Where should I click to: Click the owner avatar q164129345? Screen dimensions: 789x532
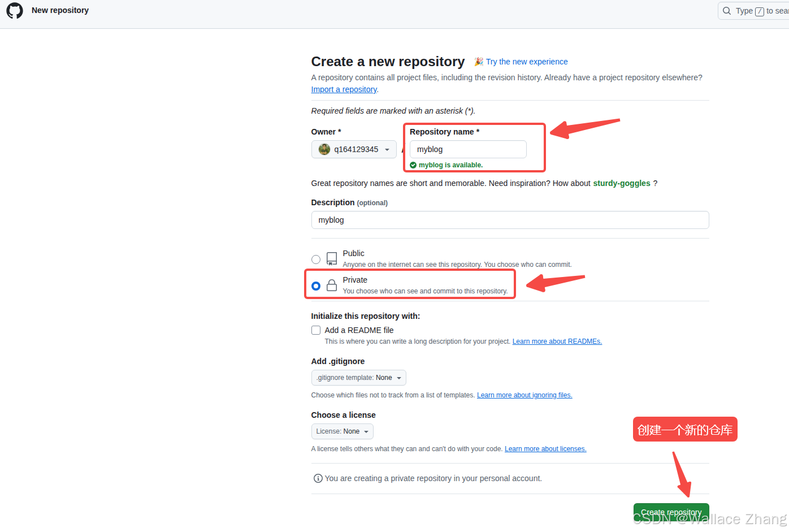(324, 149)
